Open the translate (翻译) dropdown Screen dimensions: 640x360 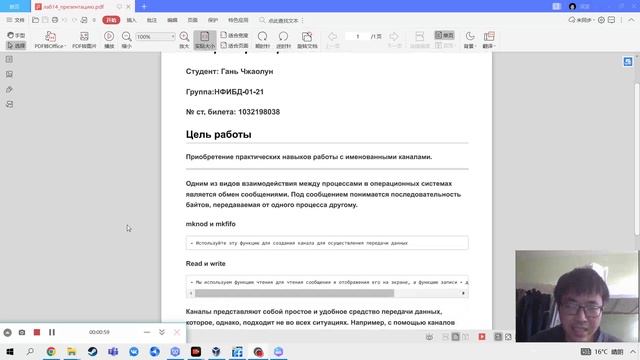pyautogui.click(x=489, y=40)
